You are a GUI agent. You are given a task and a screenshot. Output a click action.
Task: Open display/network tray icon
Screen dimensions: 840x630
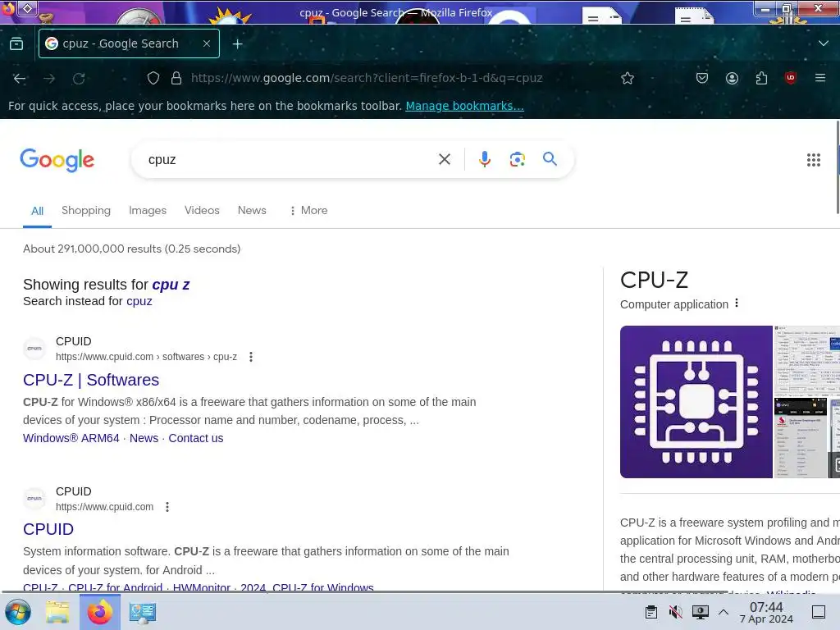701,612
